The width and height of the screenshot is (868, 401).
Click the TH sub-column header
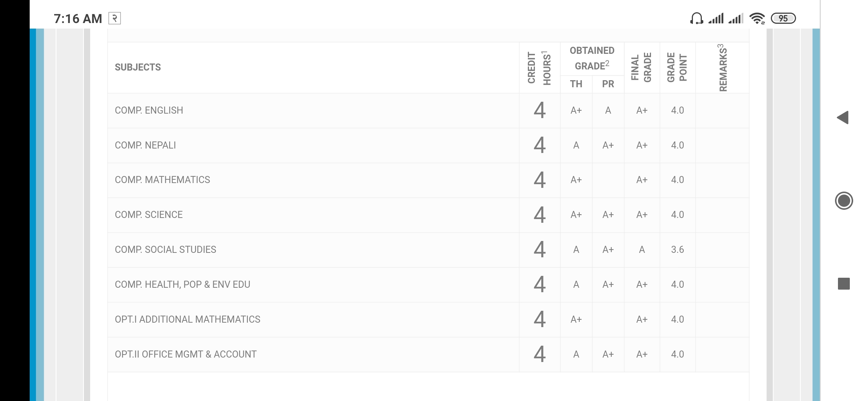[576, 84]
